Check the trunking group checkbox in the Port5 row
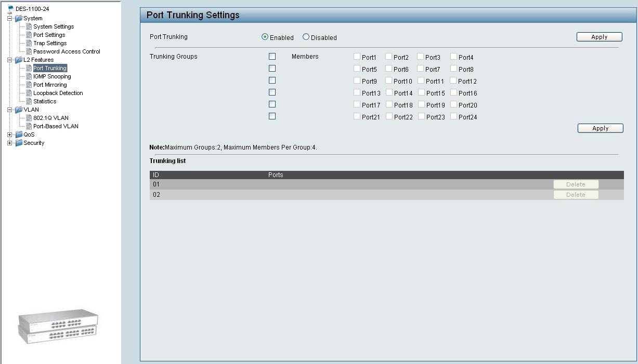 point(272,68)
